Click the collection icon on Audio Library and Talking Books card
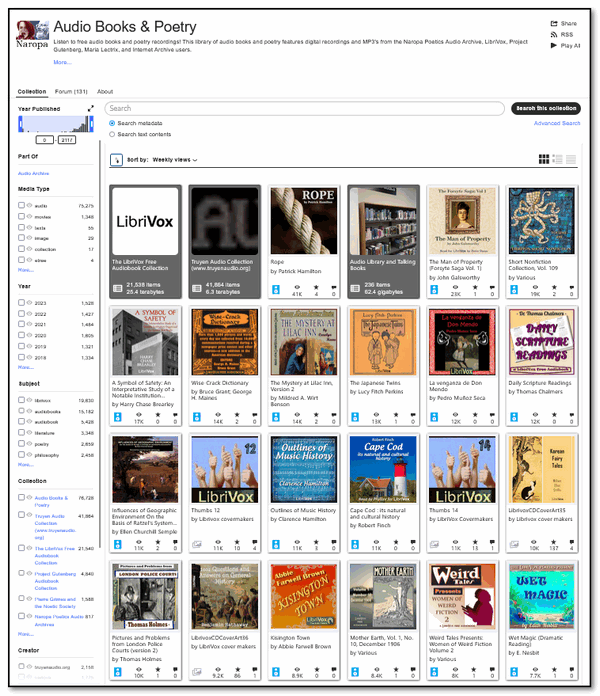Viewport: 600px width, 696px height. pos(355,289)
